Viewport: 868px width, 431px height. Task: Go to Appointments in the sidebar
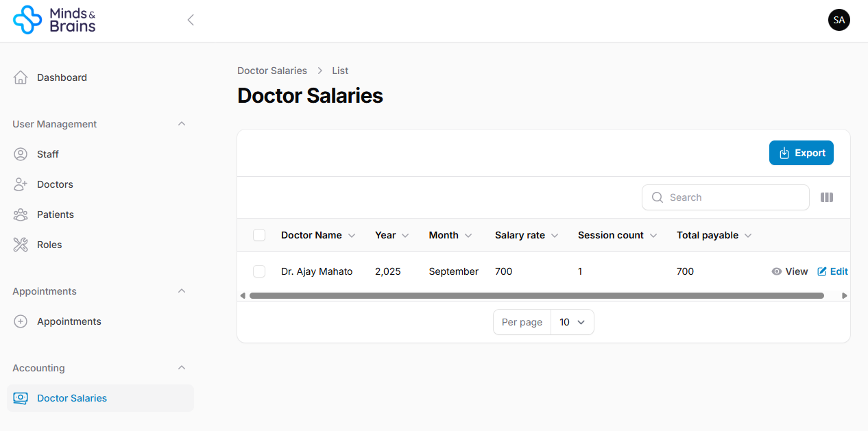pos(69,321)
